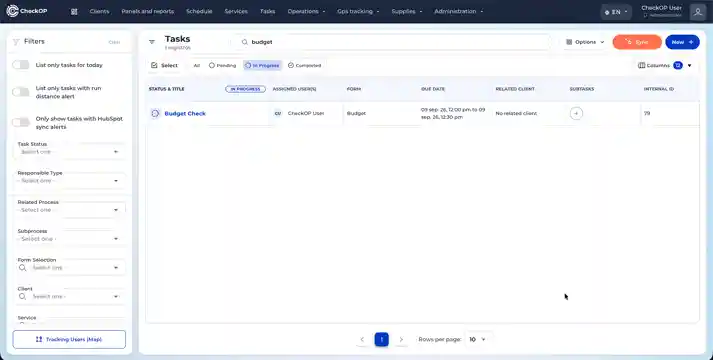Viewport: 713px width, 360px height.
Task: Click the Budget Check in-progress status icon
Action: tap(155, 113)
